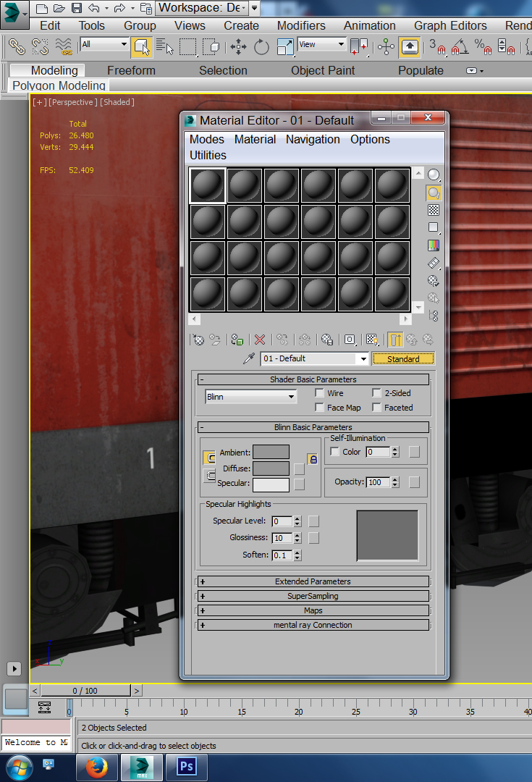The height and width of the screenshot is (782, 532).
Task: Click the Select and Link tool icon
Action: point(17,47)
